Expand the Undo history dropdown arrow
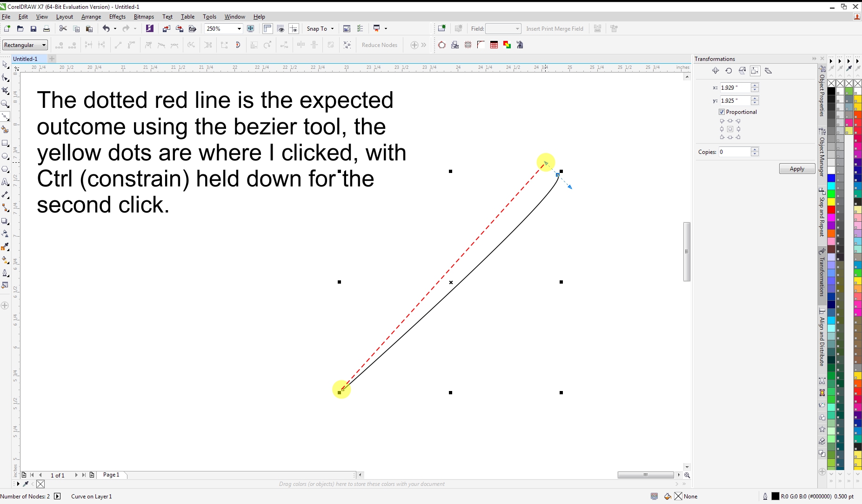This screenshot has height=504, width=862. [x=115, y=29]
